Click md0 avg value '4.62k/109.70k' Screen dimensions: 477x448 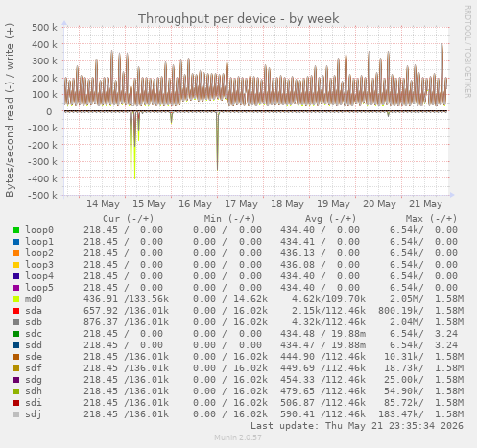coord(328,299)
